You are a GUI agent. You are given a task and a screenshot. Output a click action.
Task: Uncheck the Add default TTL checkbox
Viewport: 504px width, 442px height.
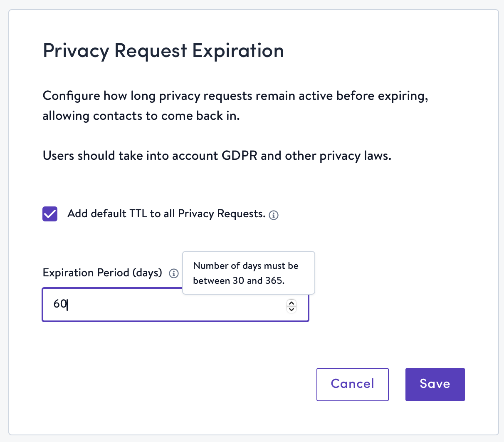pos(50,214)
